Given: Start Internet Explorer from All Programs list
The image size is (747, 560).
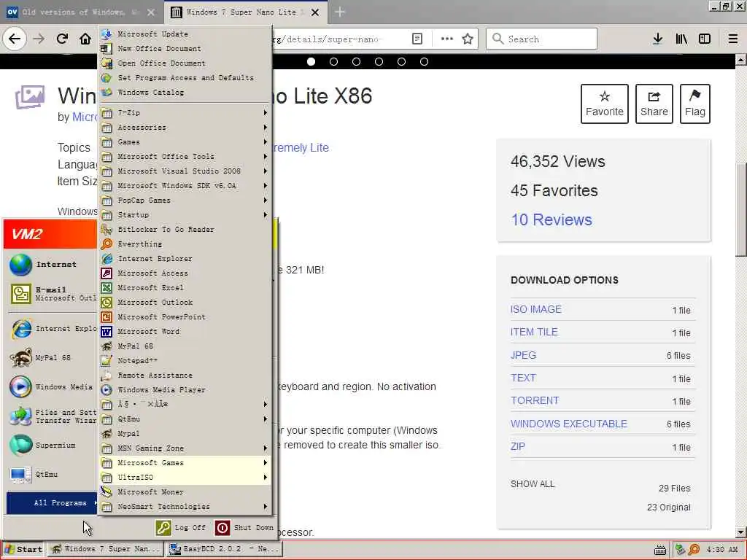Looking at the screenshot, I should click(185, 259).
